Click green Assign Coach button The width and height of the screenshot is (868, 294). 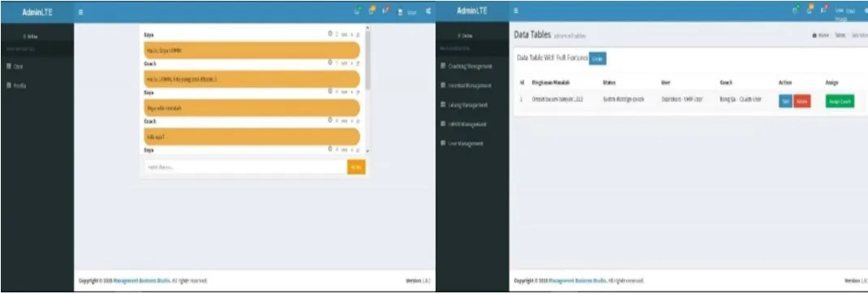(840, 102)
